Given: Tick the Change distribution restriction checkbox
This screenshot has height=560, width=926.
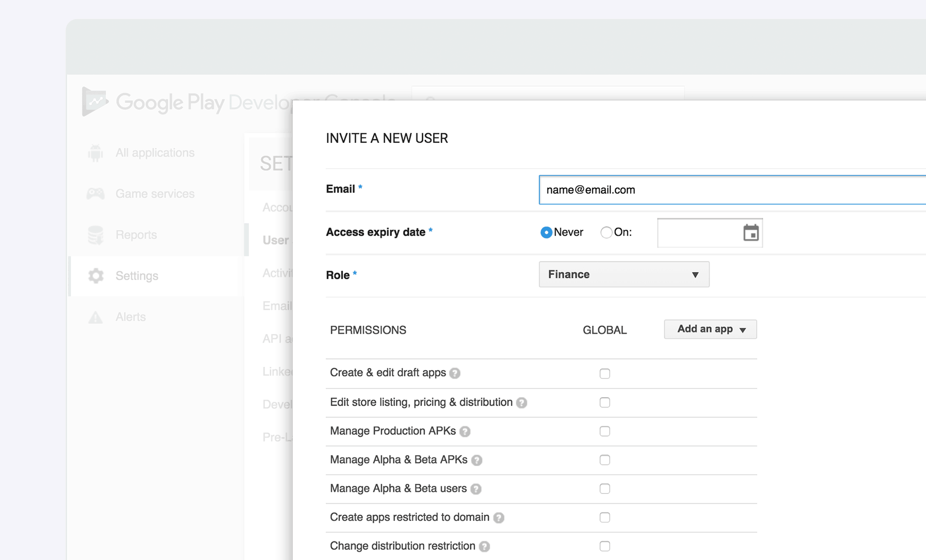Looking at the screenshot, I should click(x=604, y=546).
